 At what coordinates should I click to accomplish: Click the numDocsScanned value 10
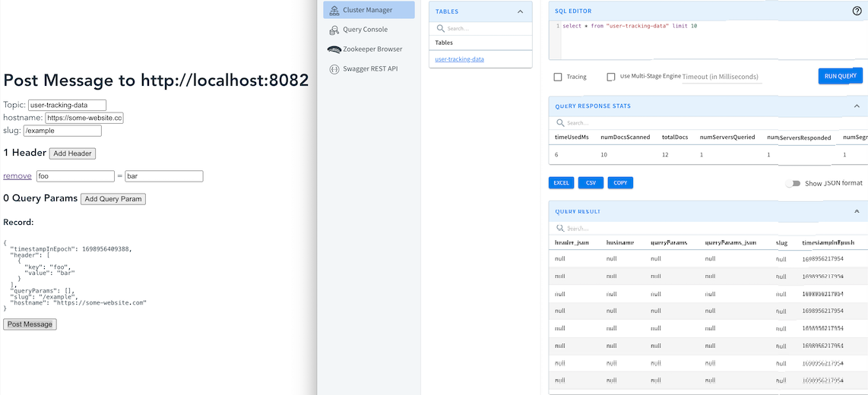(604, 156)
